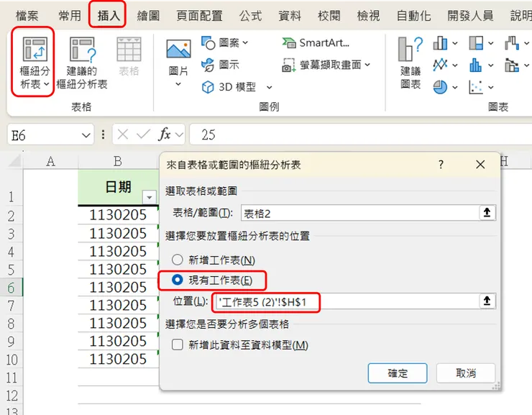The width and height of the screenshot is (532, 415).
Task: Insert a pie or doughnut chart
Action: click(x=441, y=87)
